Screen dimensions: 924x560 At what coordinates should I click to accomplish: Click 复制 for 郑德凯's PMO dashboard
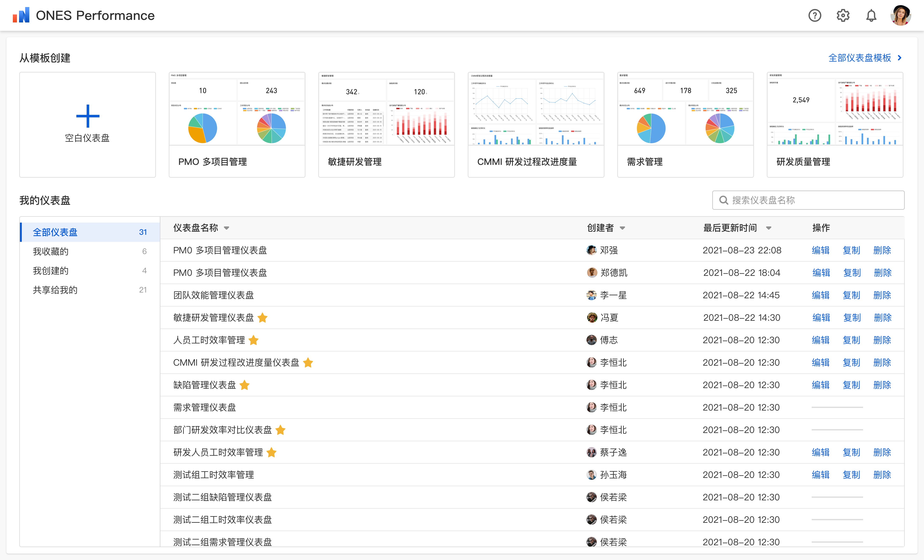pos(852,272)
